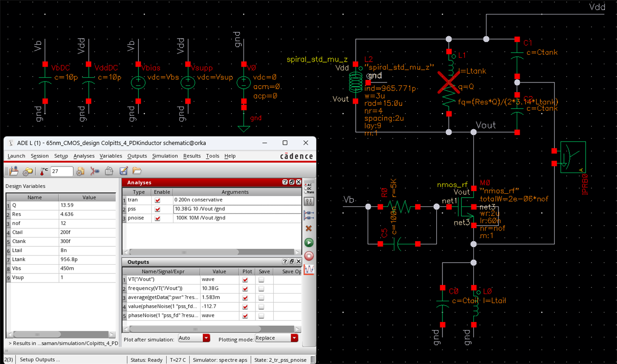The image size is (617, 364).
Task: Click the temperature thermometer icon
Action: click(44, 171)
